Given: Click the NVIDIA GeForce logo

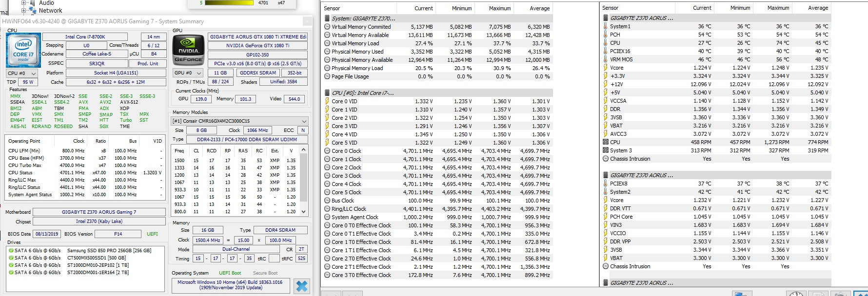Looking at the screenshot, I should 188,50.
